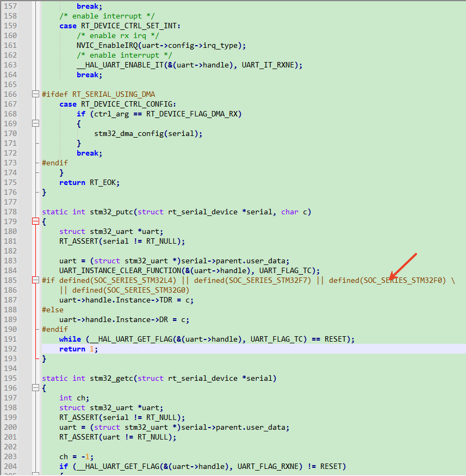Click on 'stm32_putc' function name
466x476 pixels.
(111, 212)
